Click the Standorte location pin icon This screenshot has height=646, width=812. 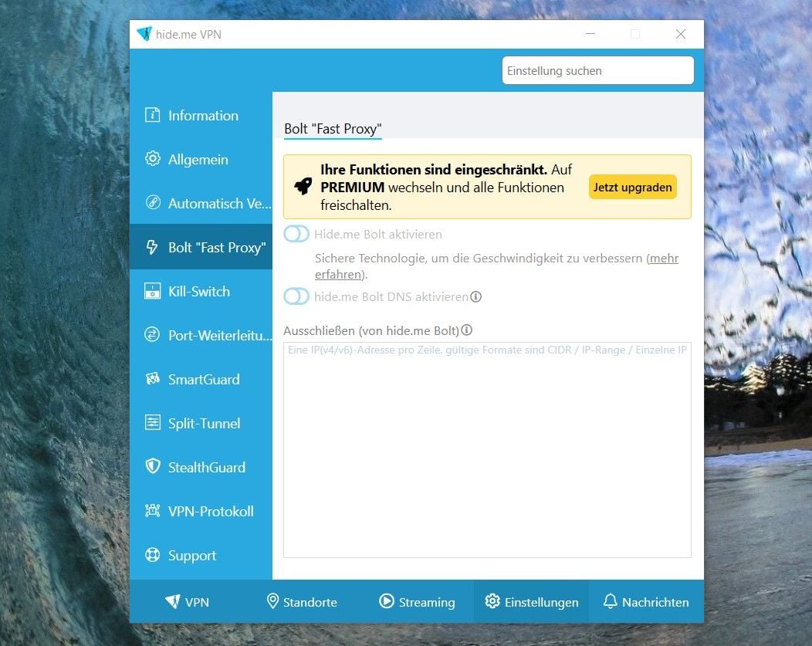pyautogui.click(x=272, y=601)
